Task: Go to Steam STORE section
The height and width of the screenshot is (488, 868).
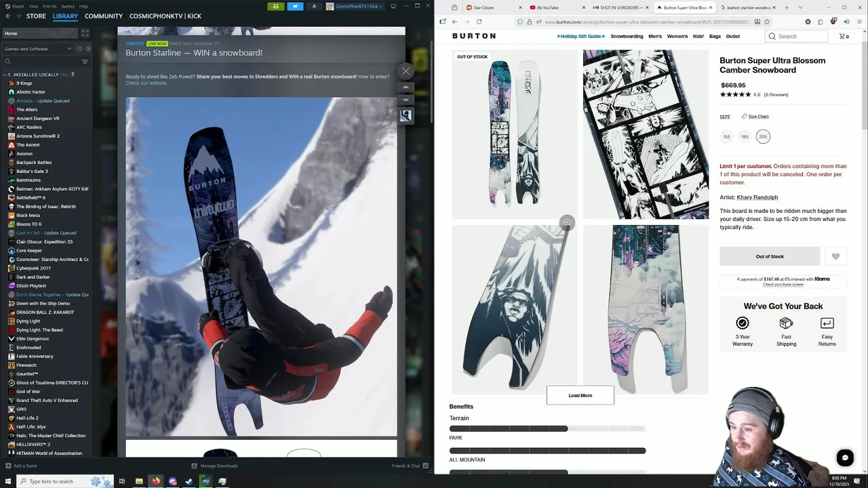Action: [36, 16]
